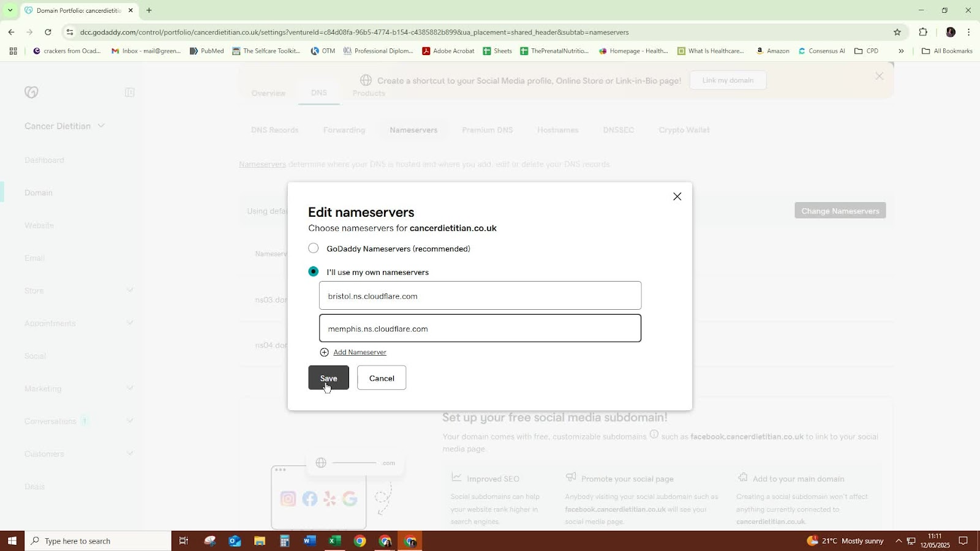
Task: Click the plus icon beside Add Nameserver
Action: coord(324,352)
